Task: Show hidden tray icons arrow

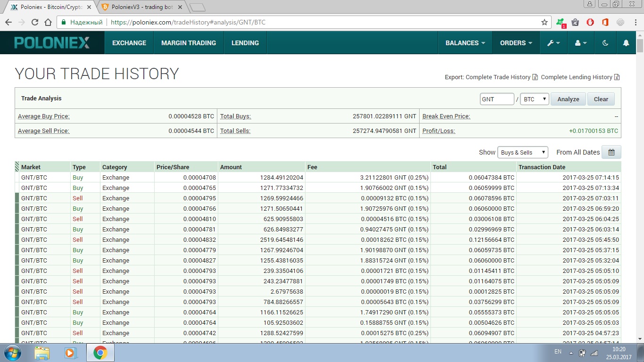Action: 571,353
